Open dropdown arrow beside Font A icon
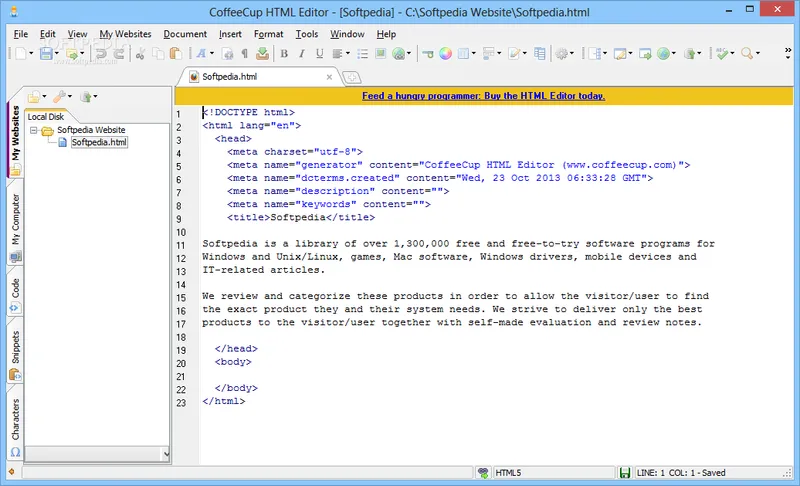The image size is (800, 486). point(212,53)
